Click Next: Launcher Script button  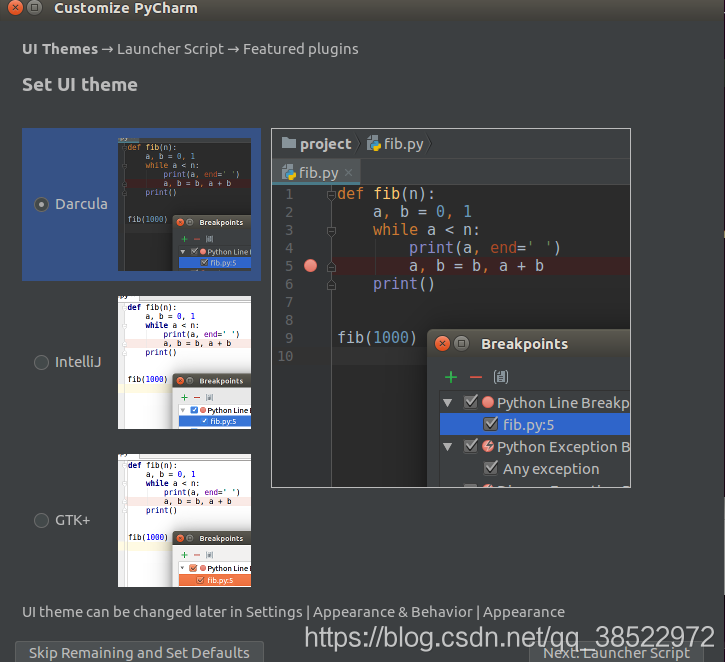[616, 653]
